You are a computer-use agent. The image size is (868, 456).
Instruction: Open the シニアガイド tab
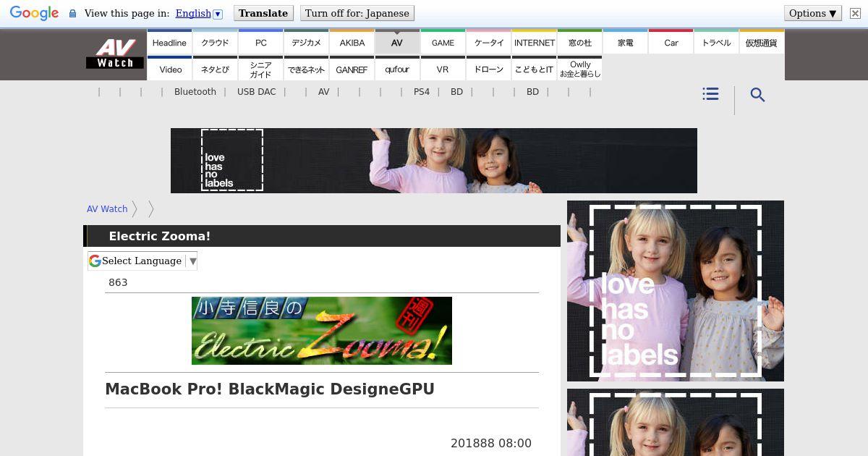(x=260, y=69)
